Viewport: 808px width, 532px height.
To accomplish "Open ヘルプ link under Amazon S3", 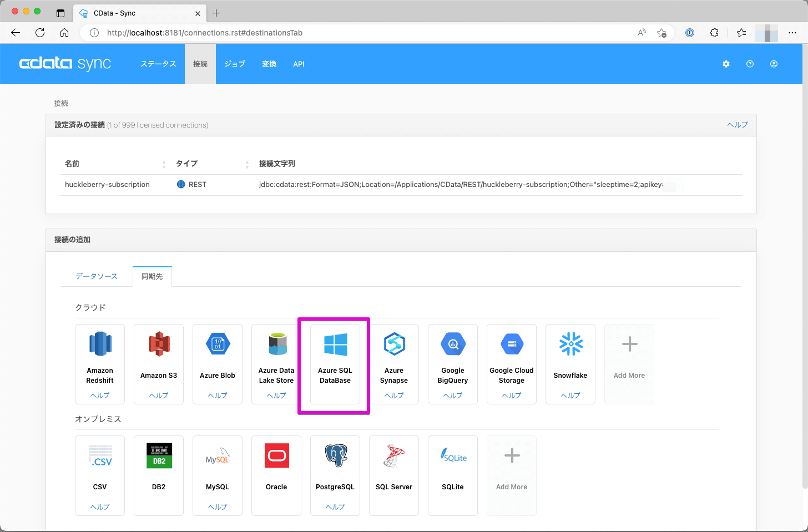I will tap(159, 396).
